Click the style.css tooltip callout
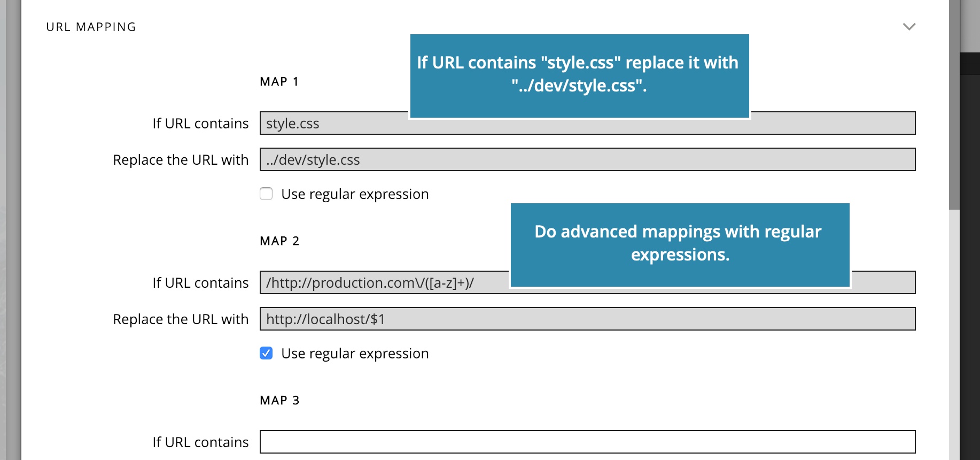The image size is (980, 460). (579, 75)
